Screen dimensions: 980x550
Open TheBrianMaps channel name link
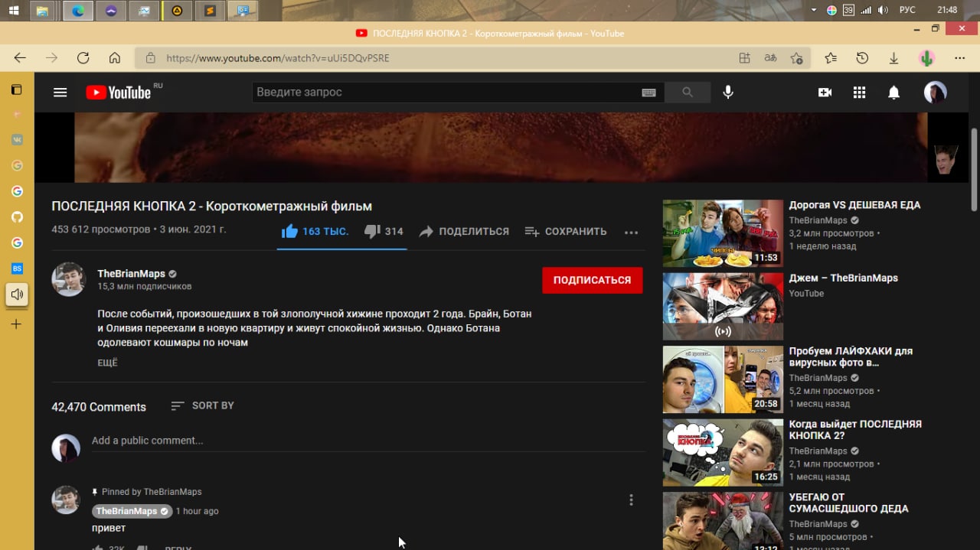131,274
